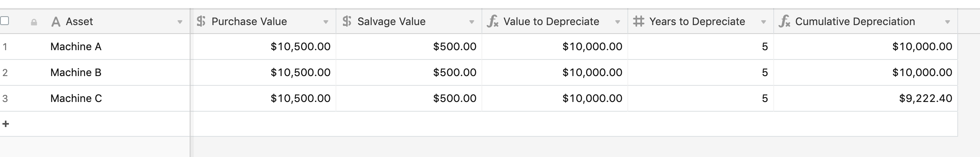Viewport: 980px width, 157px height.
Task: Click the formula icon for Cumulative Depreciation
Action: (x=785, y=21)
